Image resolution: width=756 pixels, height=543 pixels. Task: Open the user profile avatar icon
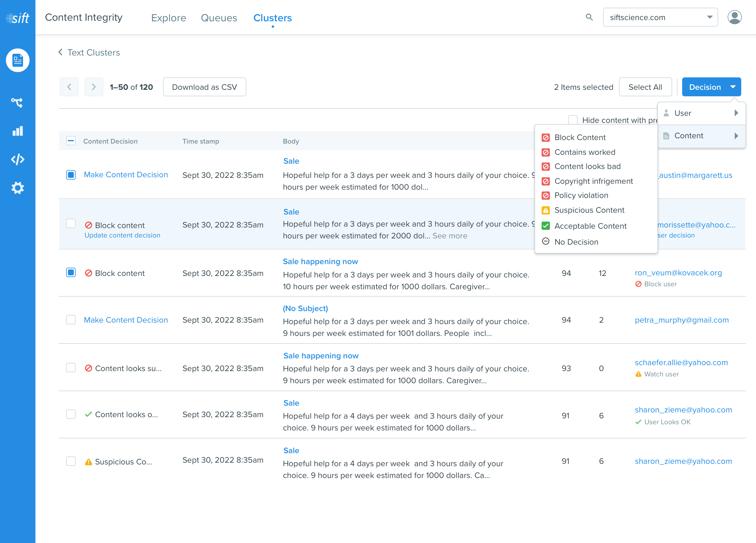point(734,17)
